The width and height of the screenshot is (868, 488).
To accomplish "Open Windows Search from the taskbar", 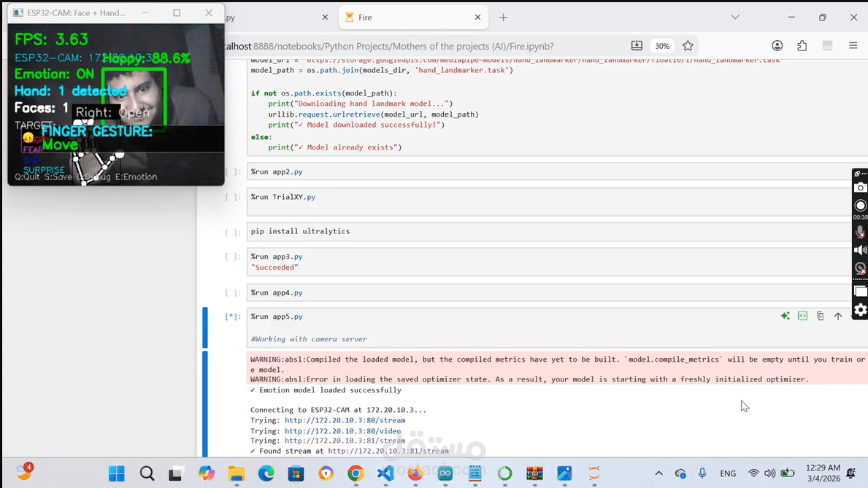I will click(147, 473).
